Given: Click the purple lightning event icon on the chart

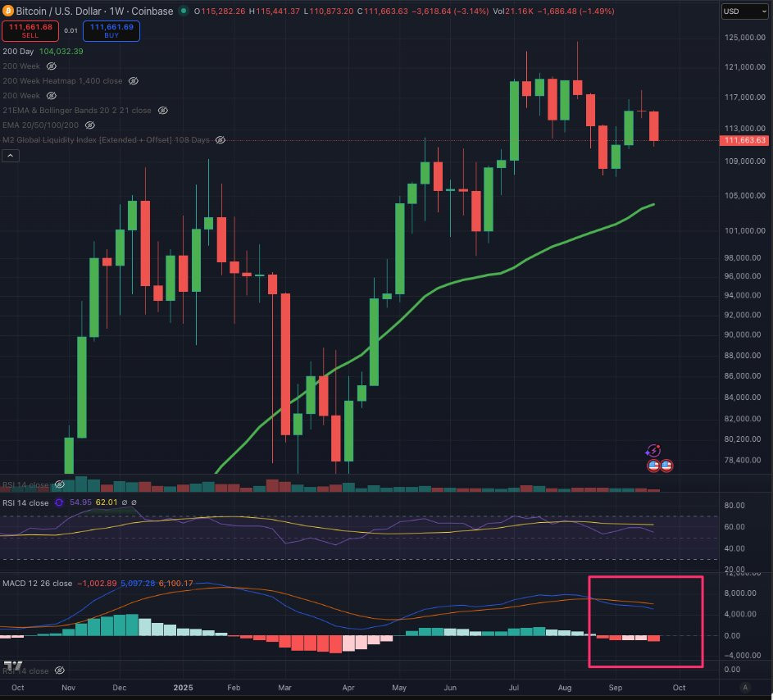Looking at the screenshot, I should coord(653,451).
